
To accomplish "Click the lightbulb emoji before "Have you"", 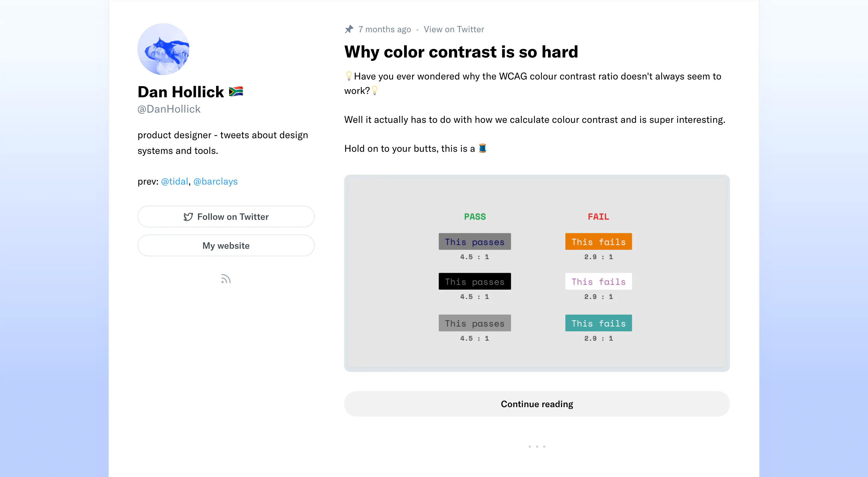I will click(x=349, y=76).
